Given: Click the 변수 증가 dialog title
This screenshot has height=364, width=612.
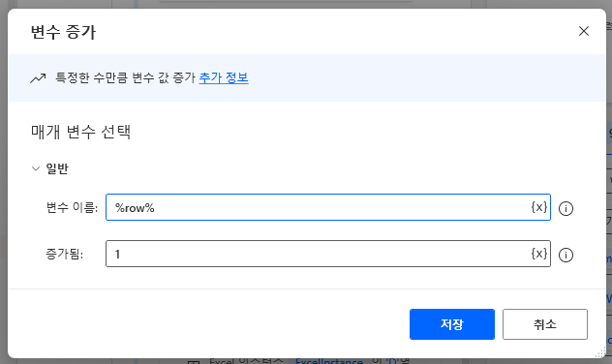Looking at the screenshot, I should pyautogui.click(x=63, y=32).
